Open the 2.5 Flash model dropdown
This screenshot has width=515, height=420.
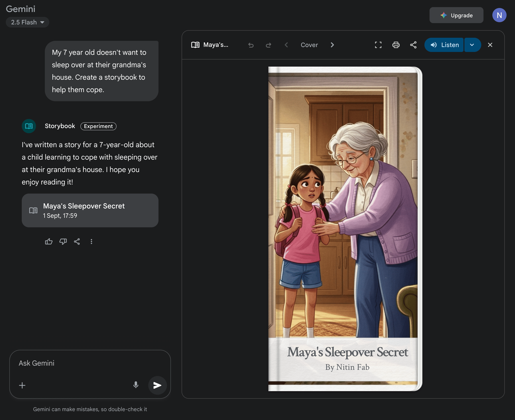tap(28, 22)
